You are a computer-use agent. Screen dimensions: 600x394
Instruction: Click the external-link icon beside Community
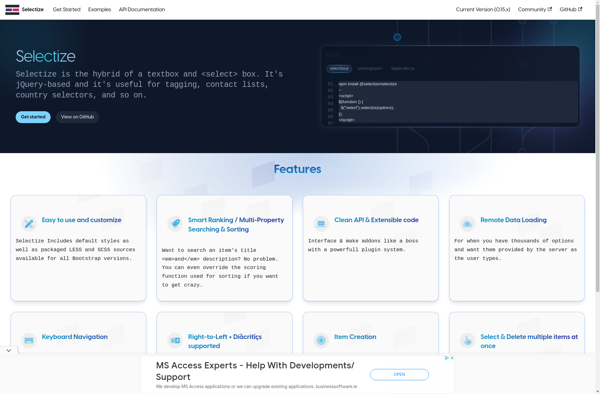550,9
